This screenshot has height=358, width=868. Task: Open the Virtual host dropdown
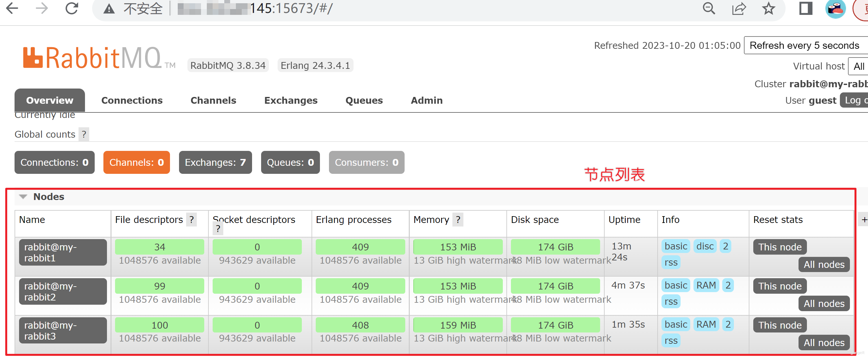(858, 66)
